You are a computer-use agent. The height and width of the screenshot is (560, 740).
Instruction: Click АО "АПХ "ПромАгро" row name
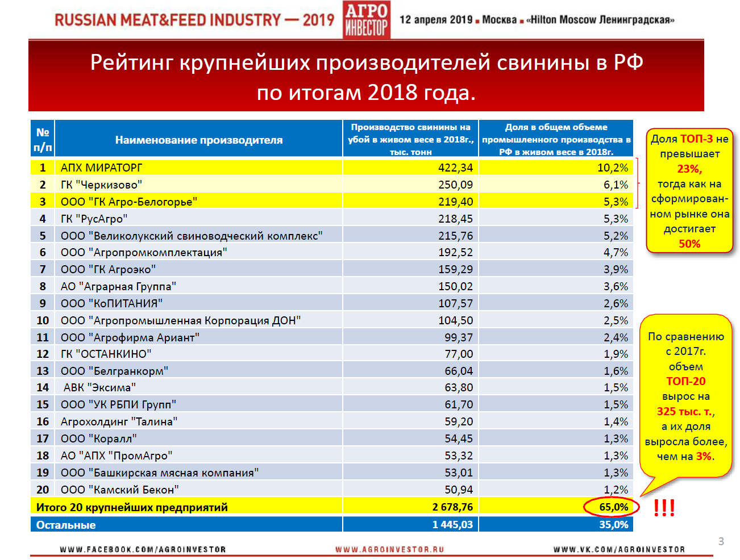click(117, 455)
